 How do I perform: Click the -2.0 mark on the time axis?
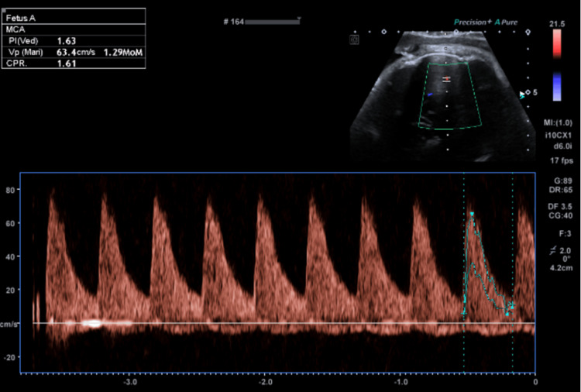click(265, 382)
